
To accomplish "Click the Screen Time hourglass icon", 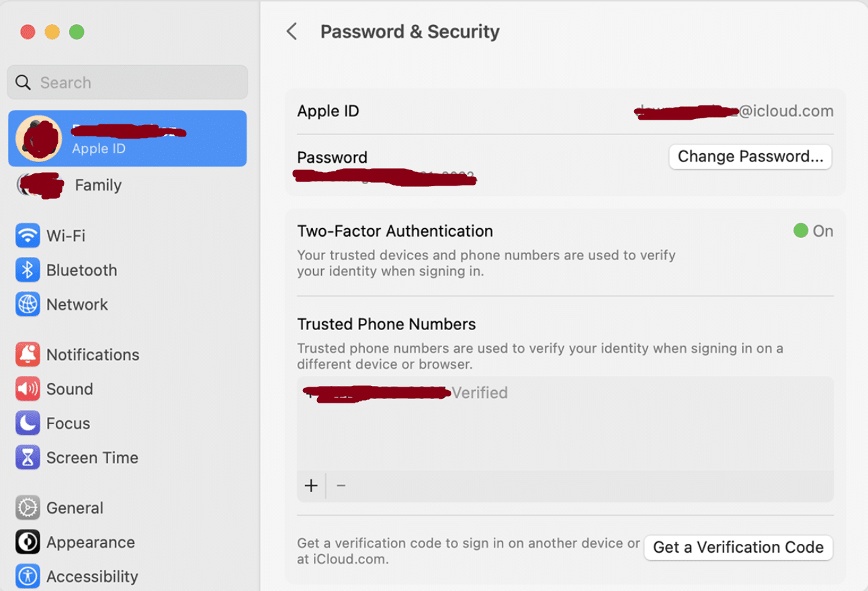I will 28,457.
